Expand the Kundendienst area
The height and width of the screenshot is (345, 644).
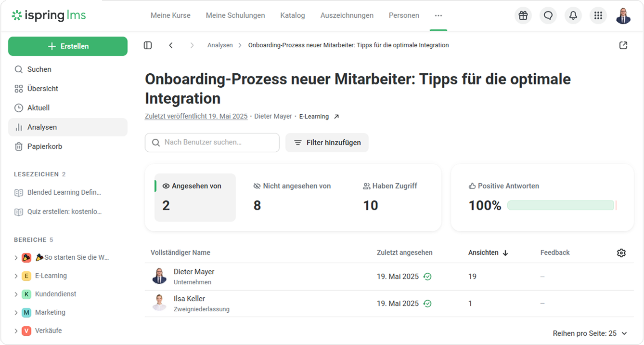(x=16, y=294)
